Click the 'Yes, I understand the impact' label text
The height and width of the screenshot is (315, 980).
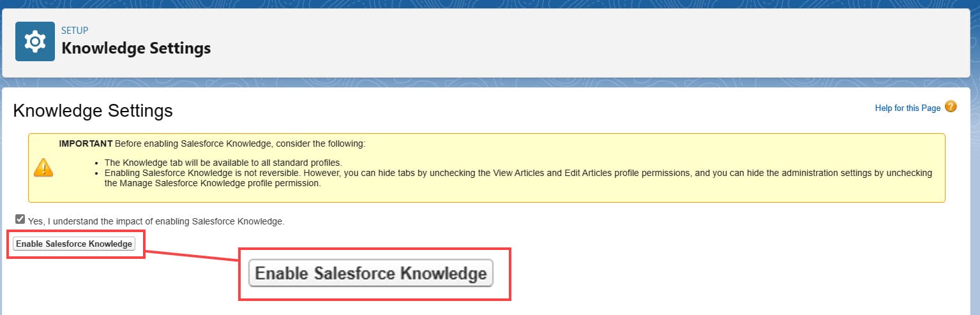pos(156,221)
